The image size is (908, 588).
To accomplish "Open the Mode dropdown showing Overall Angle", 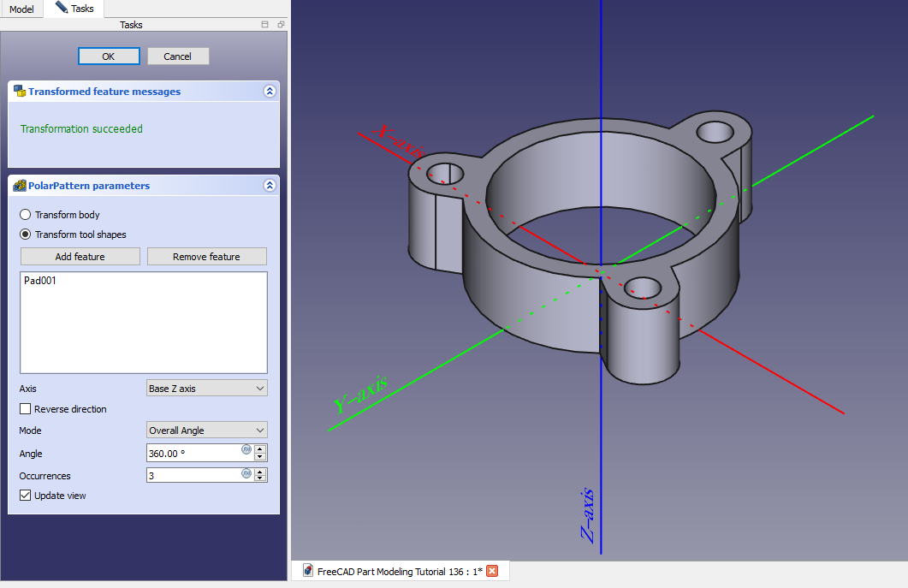I will (207, 431).
